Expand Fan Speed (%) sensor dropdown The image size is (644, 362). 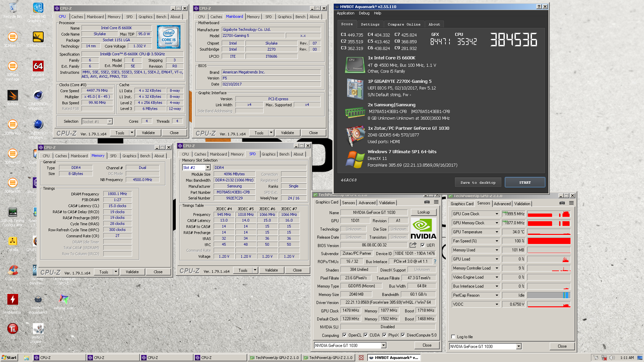coord(497,241)
